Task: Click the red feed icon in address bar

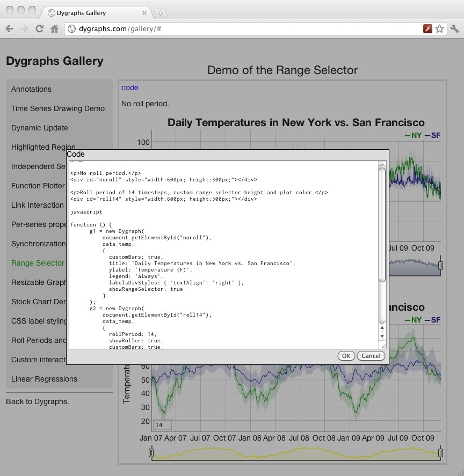Action: (428, 28)
